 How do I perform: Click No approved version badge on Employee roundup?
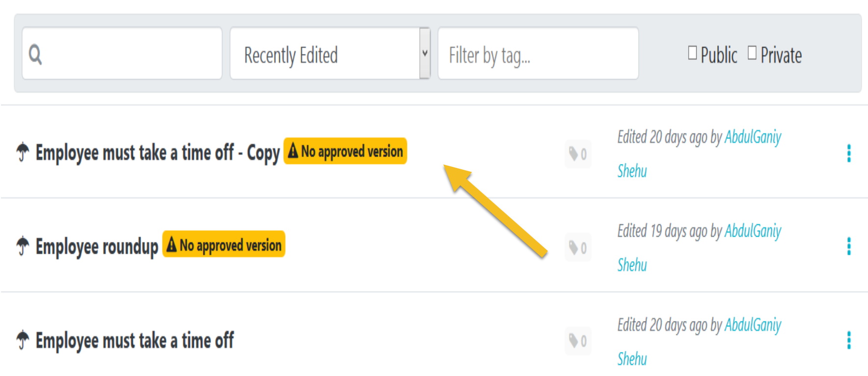point(224,244)
